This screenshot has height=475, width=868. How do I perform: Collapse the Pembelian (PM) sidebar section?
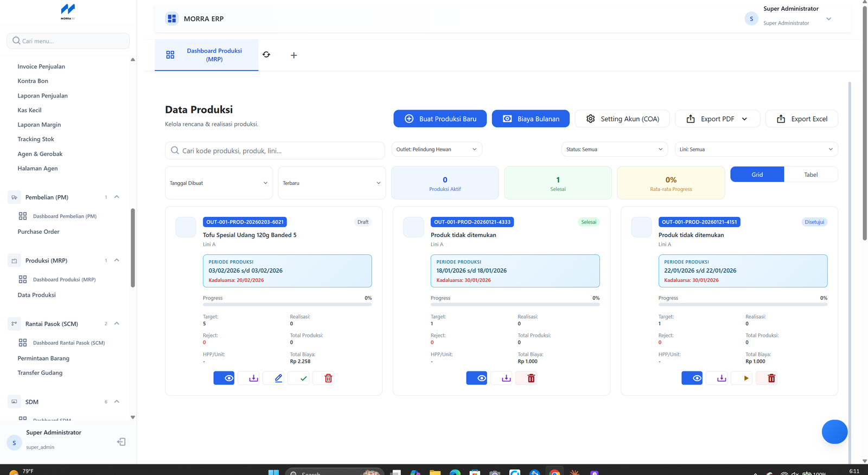tap(117, 197)
